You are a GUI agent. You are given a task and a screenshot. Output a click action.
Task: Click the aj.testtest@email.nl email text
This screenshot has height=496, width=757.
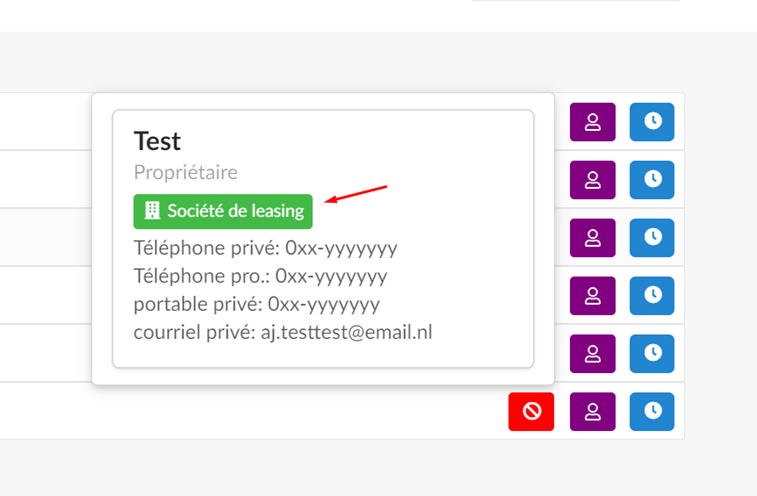point(347,332)
